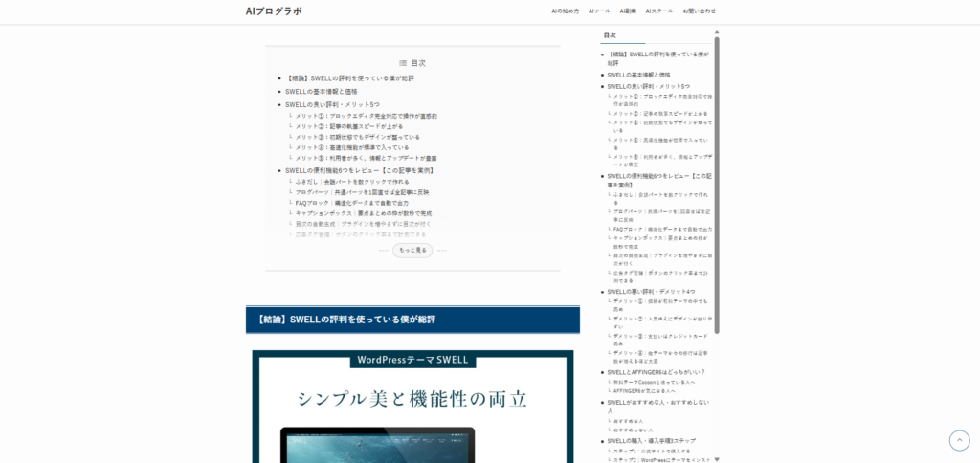Viewport: 980px width, 463px height.
Task: In sidebar 目次, open 無料テーマCocoonと迷っている人へ
Action: [x=654, y=382]
